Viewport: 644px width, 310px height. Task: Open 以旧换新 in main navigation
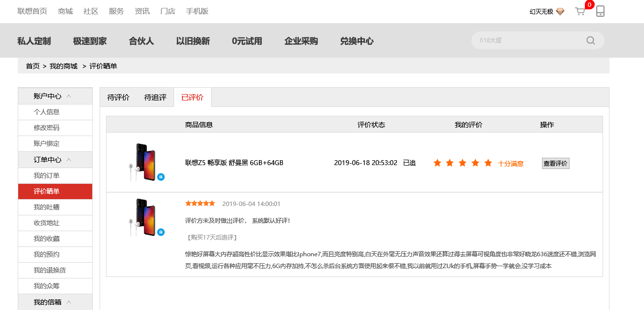(x=193, y=41)
